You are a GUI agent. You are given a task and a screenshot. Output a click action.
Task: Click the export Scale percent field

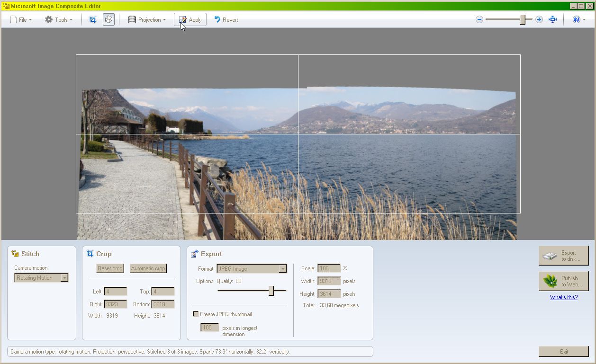pos(329,268)
